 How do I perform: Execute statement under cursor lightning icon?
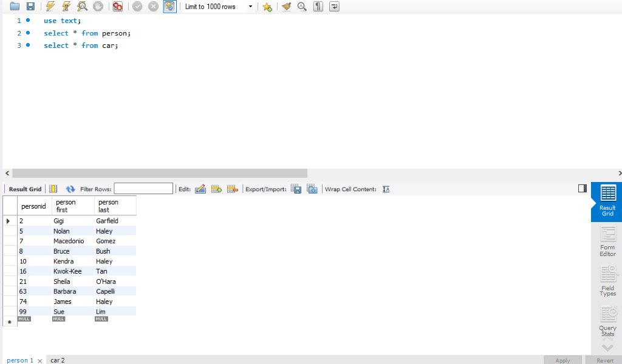pyautogui.click(x=66, y=6)
